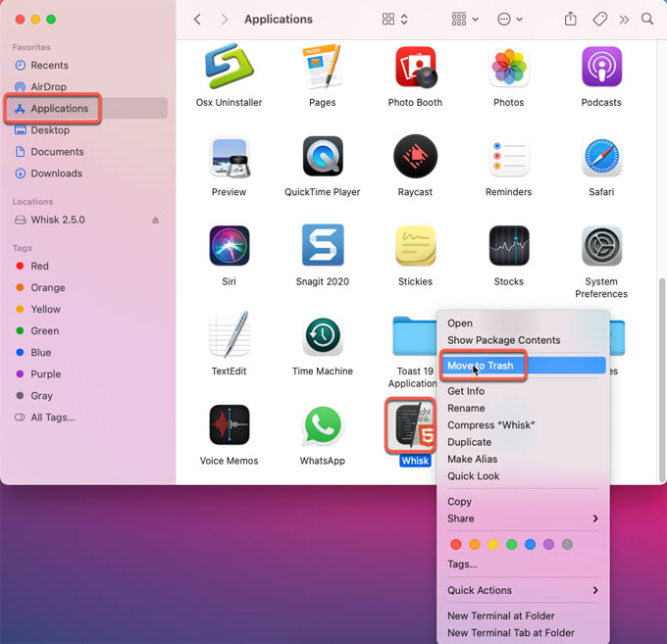Select the Voice Memos icon
667x644 pixels.
(229, 424)
